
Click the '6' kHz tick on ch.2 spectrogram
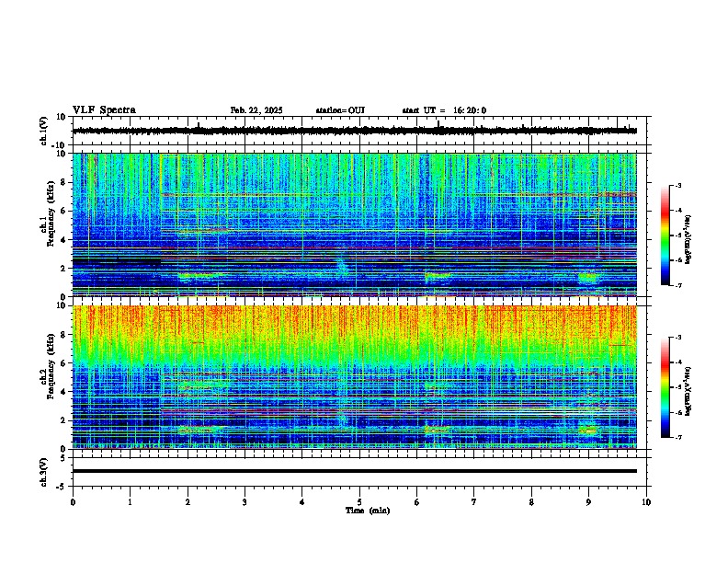tap(64, 363)
